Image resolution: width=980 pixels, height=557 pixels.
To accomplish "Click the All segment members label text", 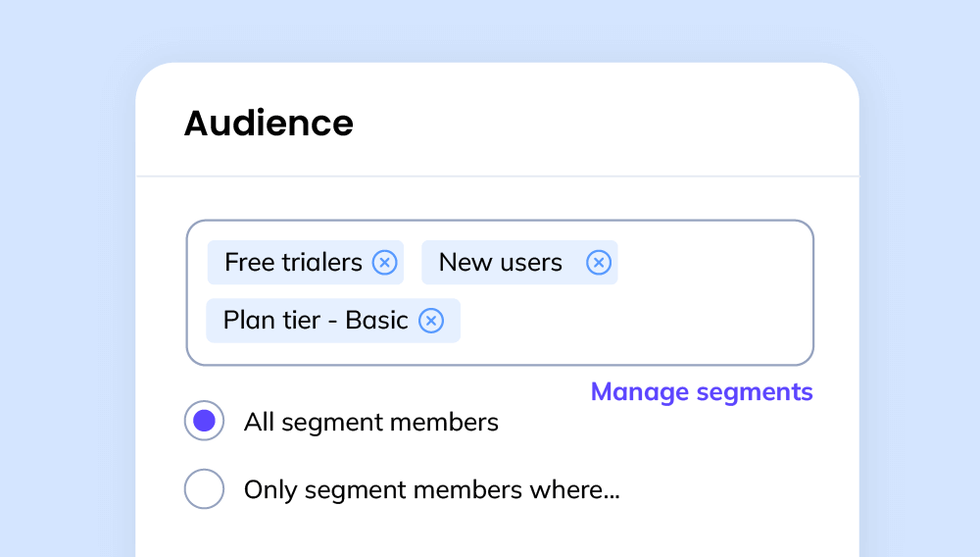I will pos(371,422).
